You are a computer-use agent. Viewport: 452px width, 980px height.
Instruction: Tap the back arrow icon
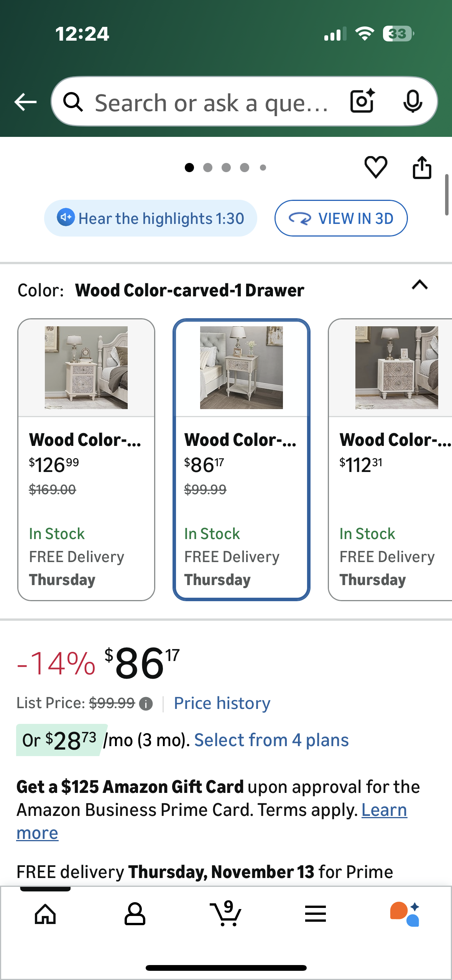click(x=25, y=102)
